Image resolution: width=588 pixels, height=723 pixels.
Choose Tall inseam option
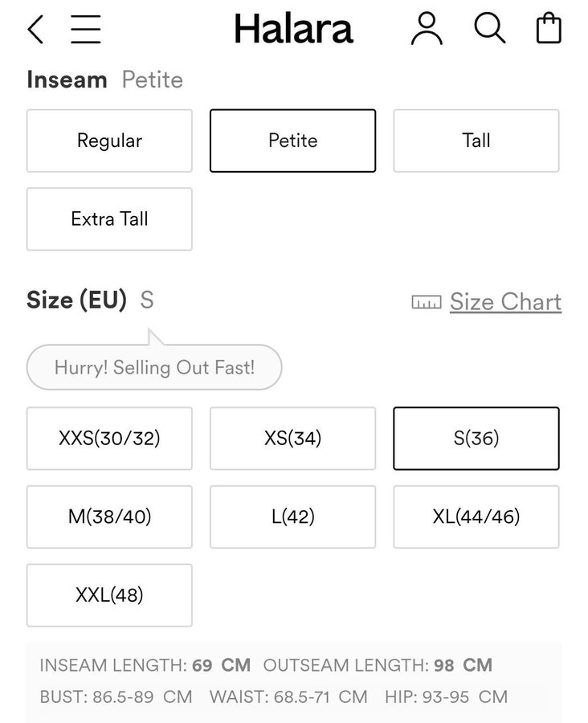click(x=476, y=141)
